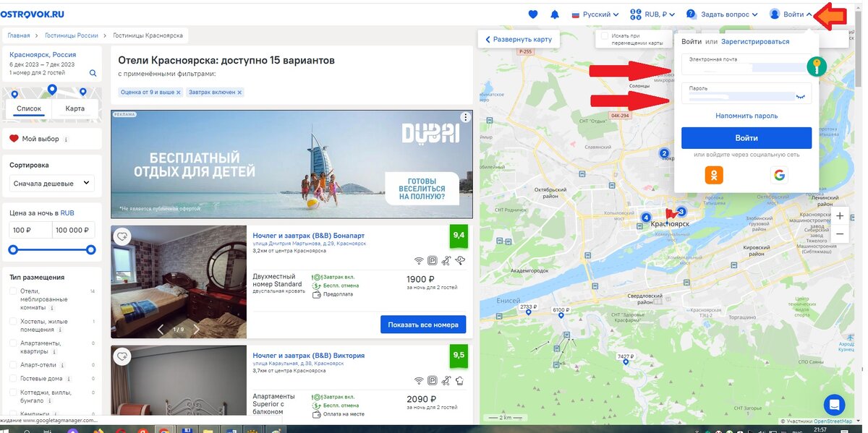Open the ad options three-dot menu
Viewport: 868px width, 433px height.
[x=466, y=117]
